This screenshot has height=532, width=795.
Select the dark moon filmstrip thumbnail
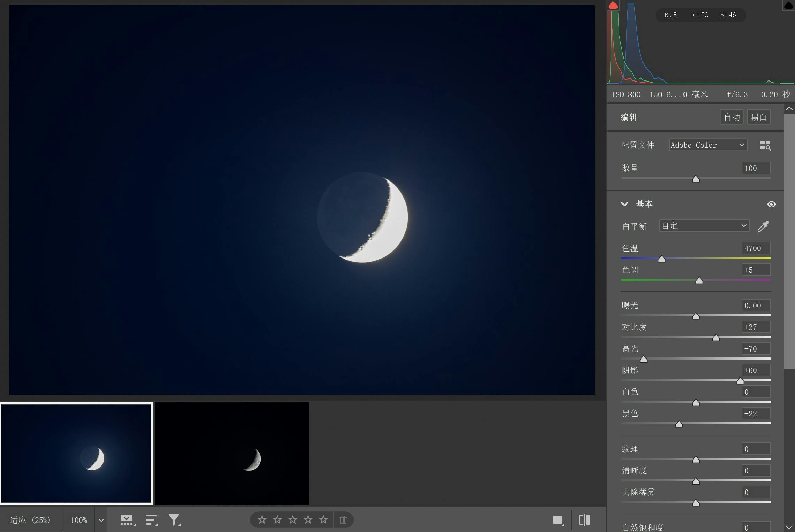pos(232,454)
